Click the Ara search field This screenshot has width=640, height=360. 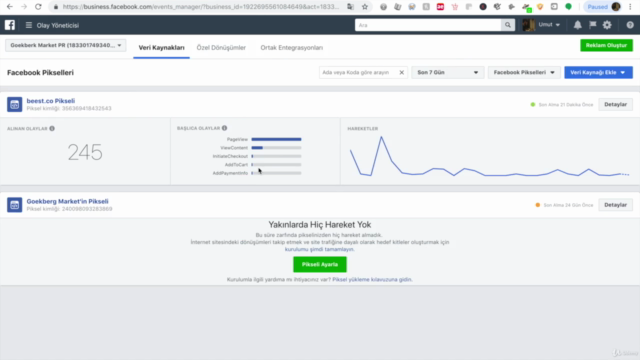click(428, 25)
